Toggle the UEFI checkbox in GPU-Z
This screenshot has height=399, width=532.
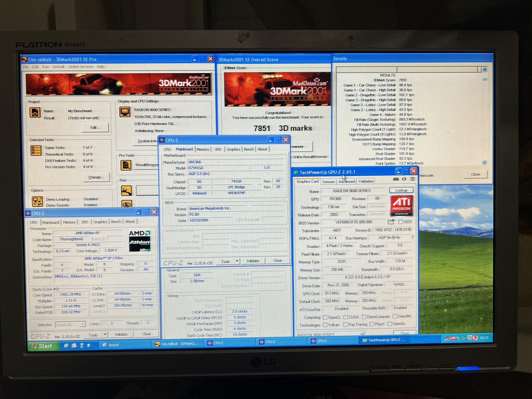coord(401,222)
